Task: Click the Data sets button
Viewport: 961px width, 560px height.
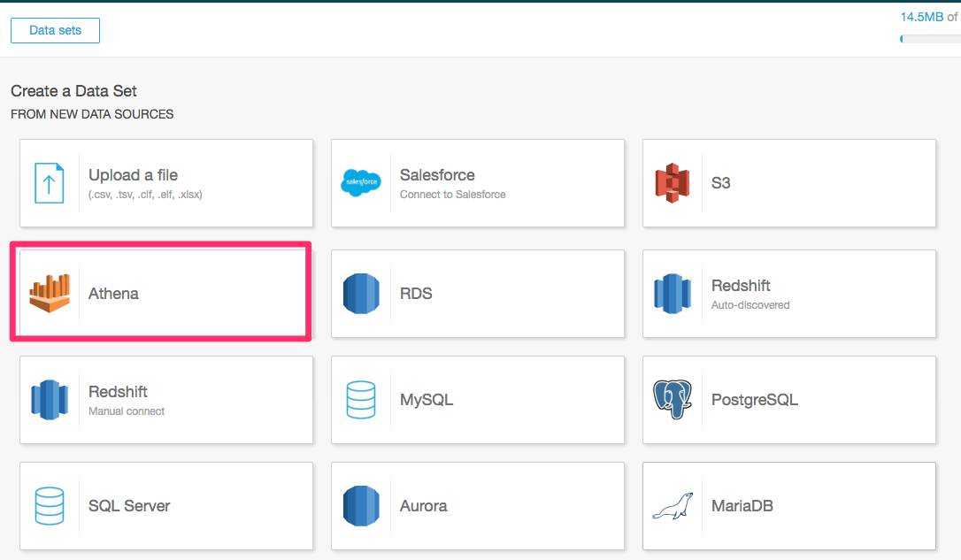Action: (55, 31)
